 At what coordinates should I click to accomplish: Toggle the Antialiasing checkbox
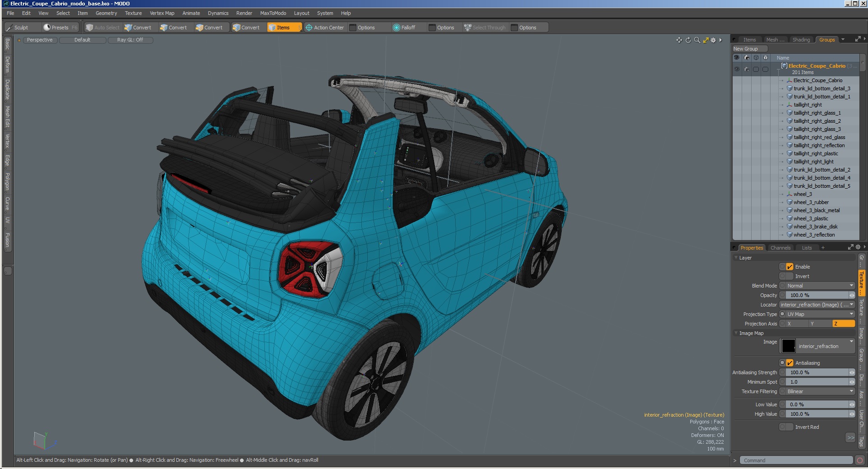tap(790, 363)
